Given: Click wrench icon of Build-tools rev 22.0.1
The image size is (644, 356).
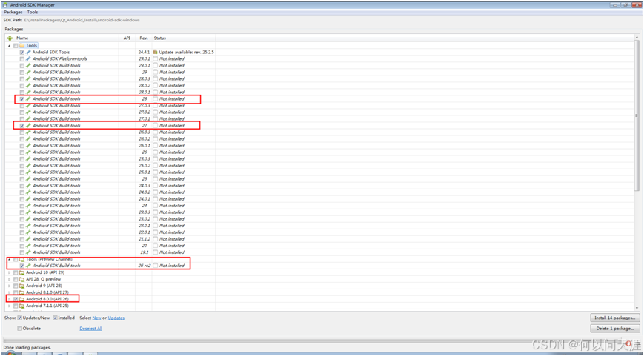Looking at the screenshot, I should click(28, 232).
